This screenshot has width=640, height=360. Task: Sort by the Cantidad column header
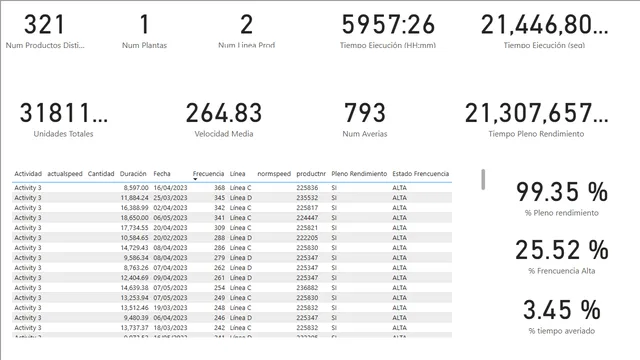coord(101,173)
